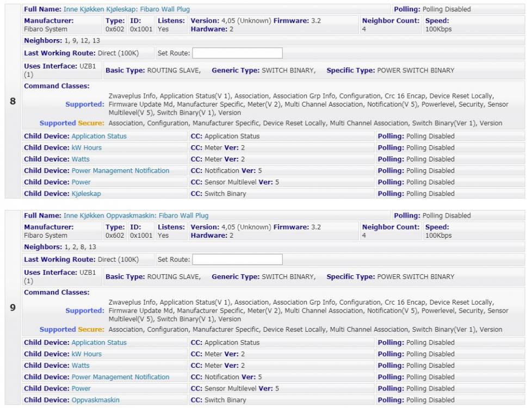Screen dimensions: 532x408
Task: Open node 8 Power child device
Action: (81, 182)
